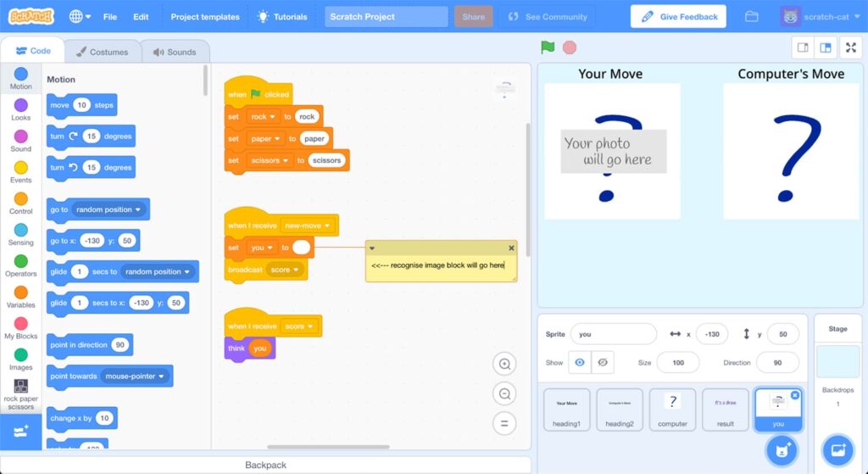The height and width of the screenshot is (474, 868).
Task: Select the result sprite thumbnail
Action: coord(726,410)
